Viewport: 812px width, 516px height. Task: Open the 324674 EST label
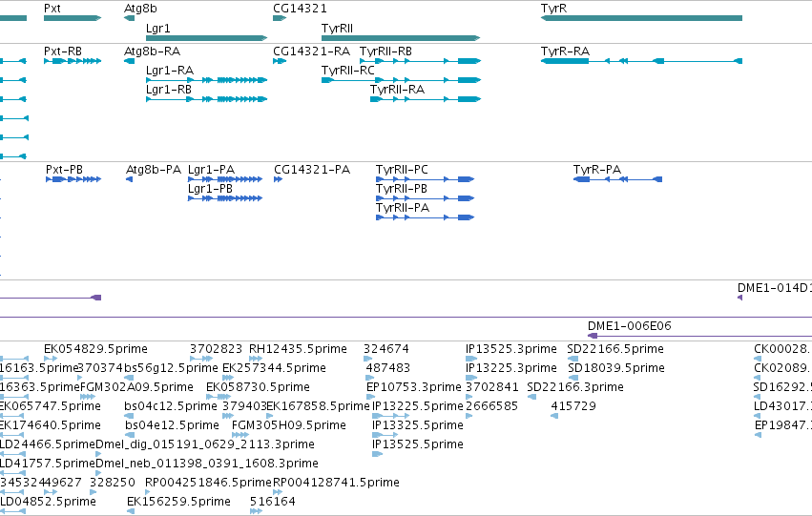coord(385,349)
